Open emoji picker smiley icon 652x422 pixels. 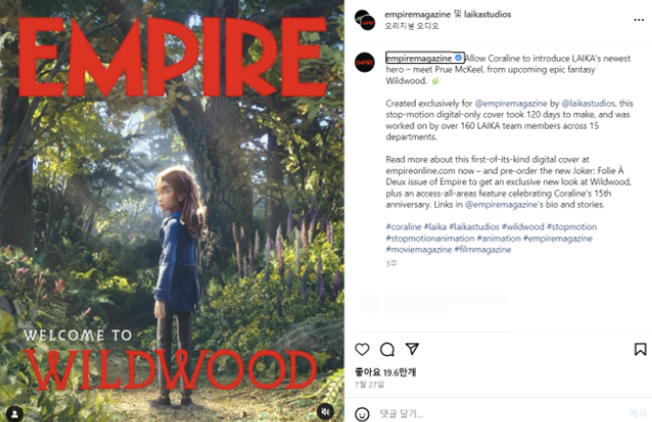(x=362, y=414)
